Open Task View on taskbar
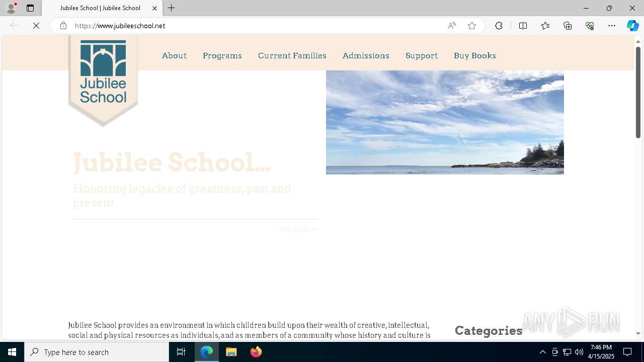The image size is (644, 362). pos(181,352)
